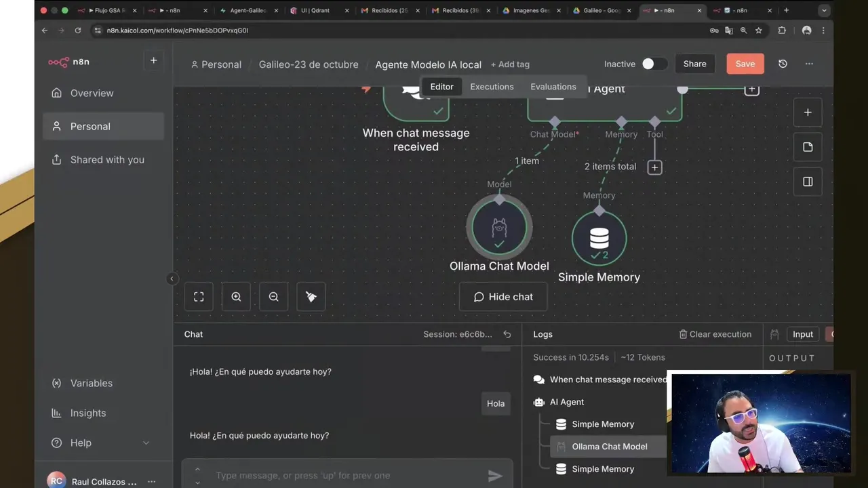Reset chat session refresh icon
Image resolution: width=868 pixels, height=488 pixels.
click(507, 334)
